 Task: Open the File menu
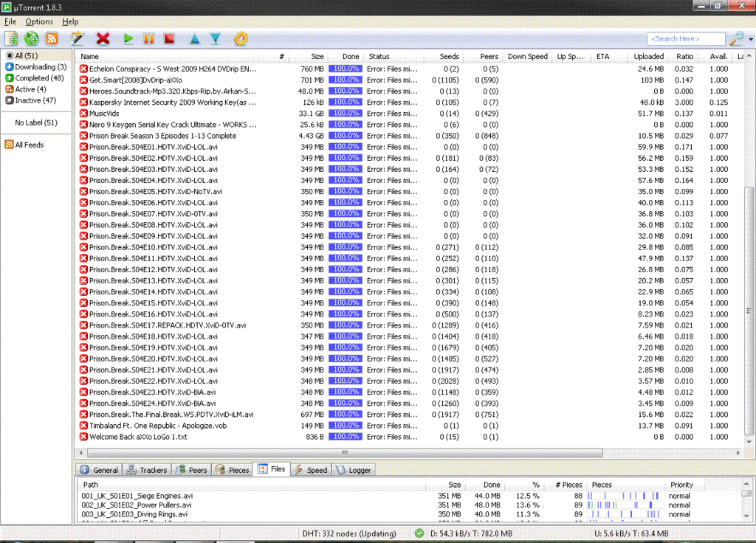tap(10, 21)
